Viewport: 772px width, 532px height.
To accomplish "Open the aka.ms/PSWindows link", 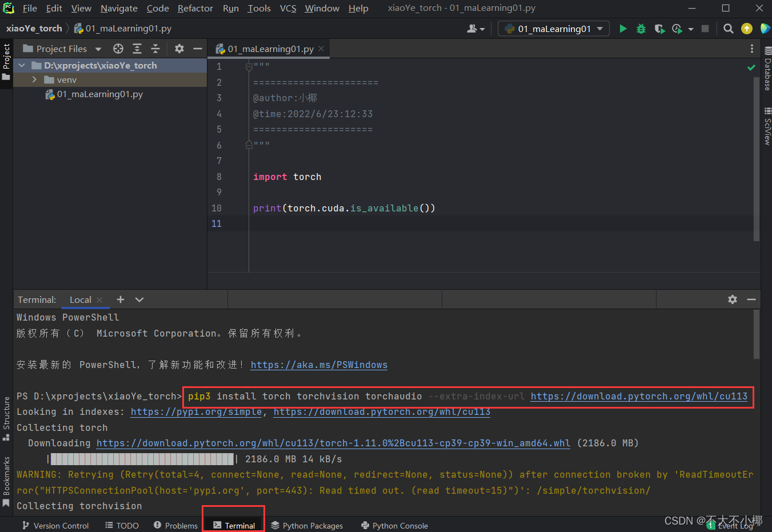I will [319, 365].
